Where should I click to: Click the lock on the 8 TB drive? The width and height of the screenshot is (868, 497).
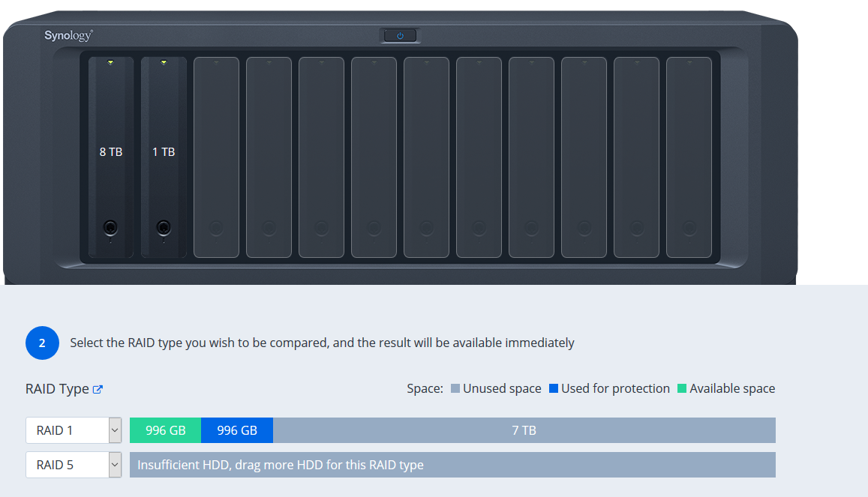pyautogui.click(x=110, y=227)
